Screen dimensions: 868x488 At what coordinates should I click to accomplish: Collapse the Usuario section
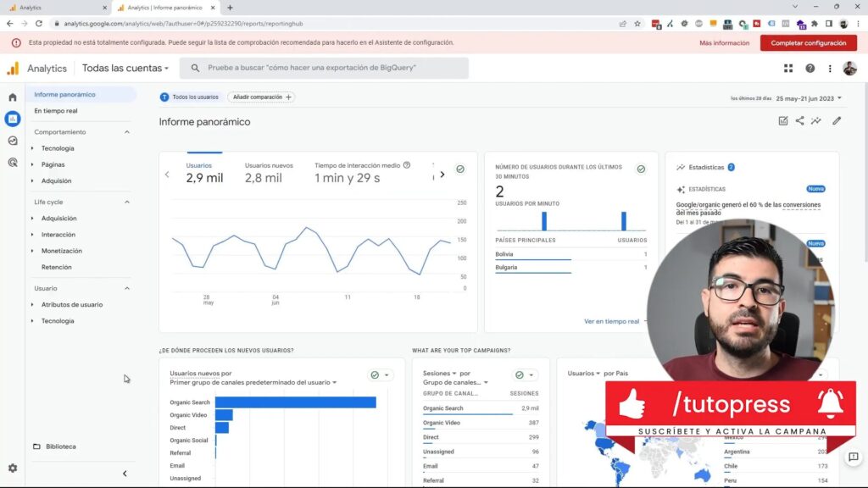coord(127,288)
